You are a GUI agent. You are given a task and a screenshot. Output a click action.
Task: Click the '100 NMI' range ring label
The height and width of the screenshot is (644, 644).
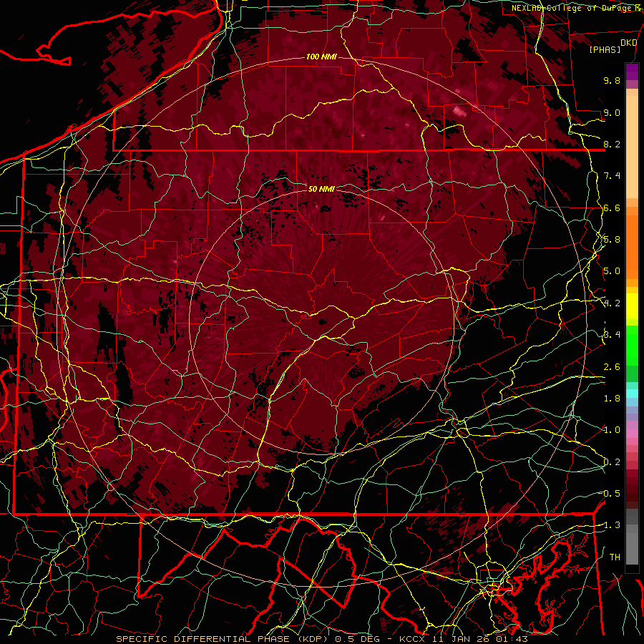(321, 57)
